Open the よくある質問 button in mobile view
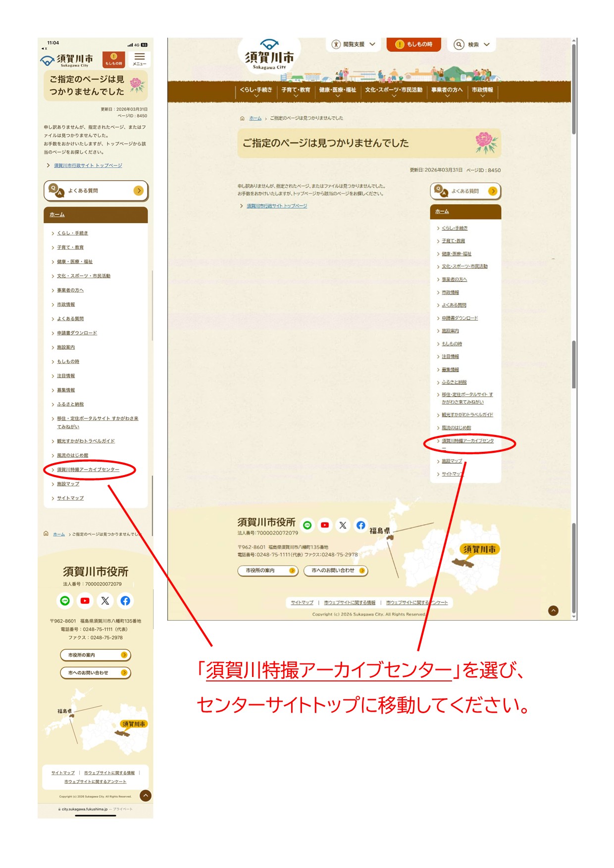The image size is (614, 868). click(96, 191)
